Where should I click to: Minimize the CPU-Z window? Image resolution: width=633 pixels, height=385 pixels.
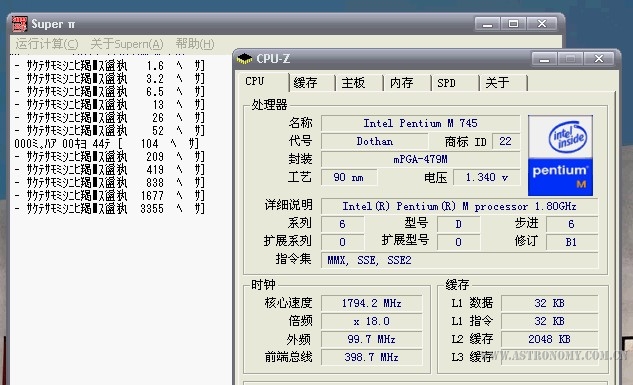point(544,59)
